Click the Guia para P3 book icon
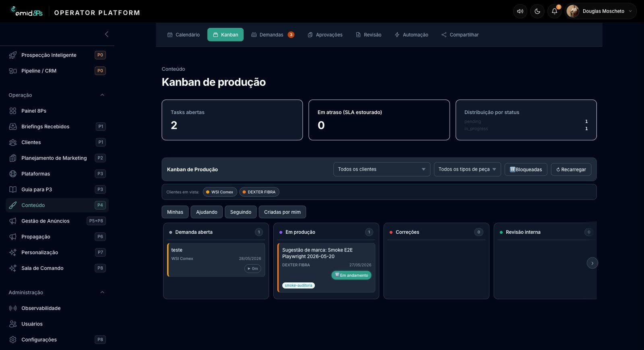644x350 pixels. [13, 189]
